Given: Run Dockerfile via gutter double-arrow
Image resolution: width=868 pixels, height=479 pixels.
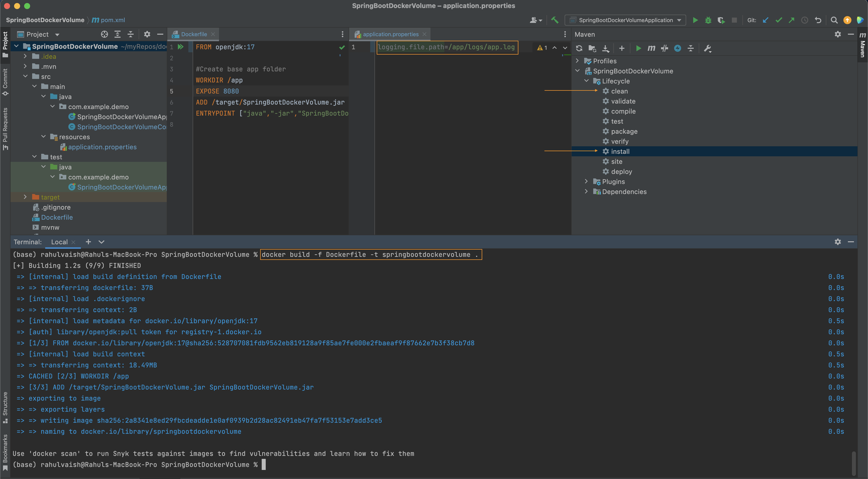Looking at the screenshot, I should coord(181,47).
